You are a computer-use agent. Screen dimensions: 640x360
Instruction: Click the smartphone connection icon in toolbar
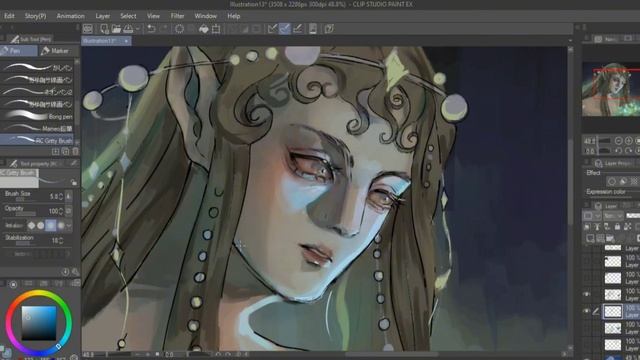(x=313, y=29)
